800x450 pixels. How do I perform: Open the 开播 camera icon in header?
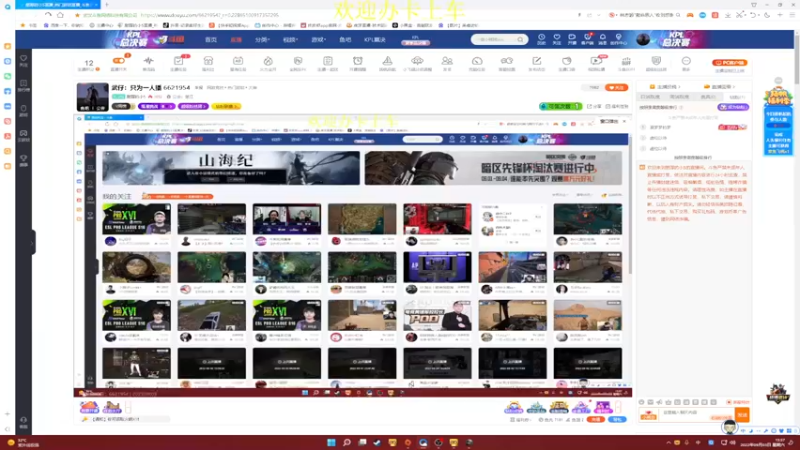coord(572,39)
